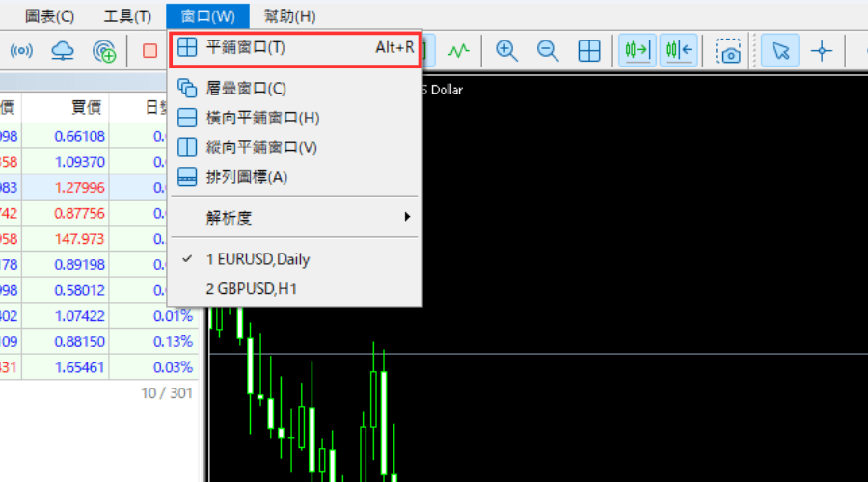Select the 147.973 price row
This screenshot has height=482, width=868.
pyautogui.click(x=80, y=238)
